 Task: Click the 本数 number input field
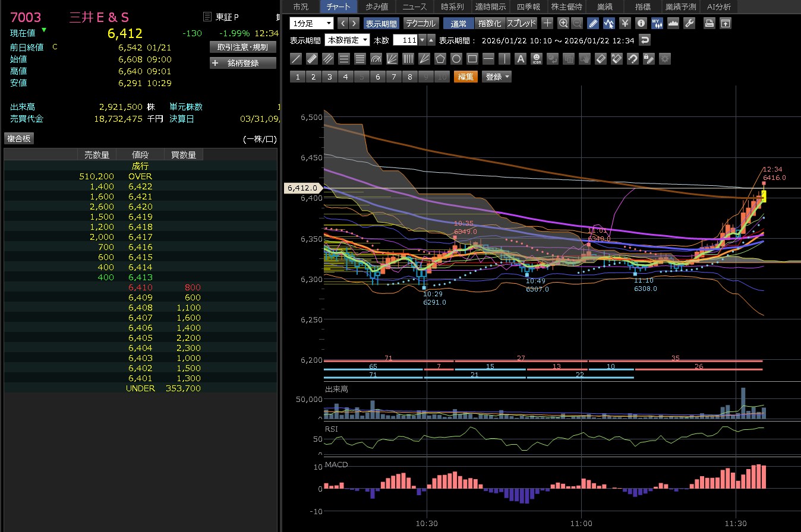click(405, 40)
